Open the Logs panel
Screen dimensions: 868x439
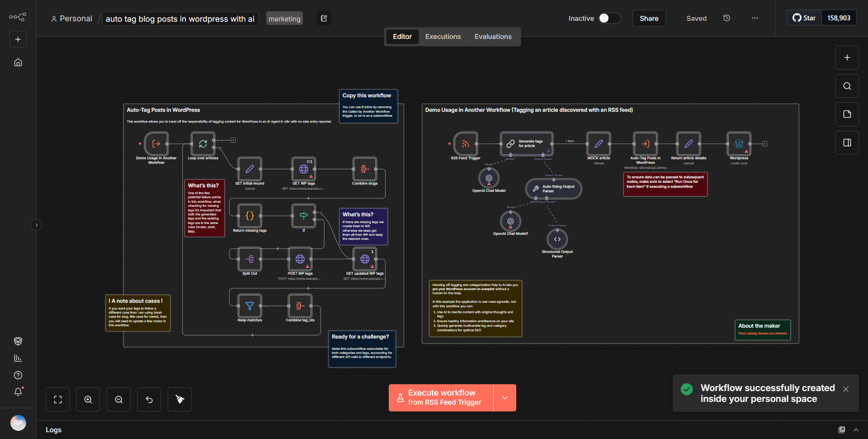coord(53,430)
